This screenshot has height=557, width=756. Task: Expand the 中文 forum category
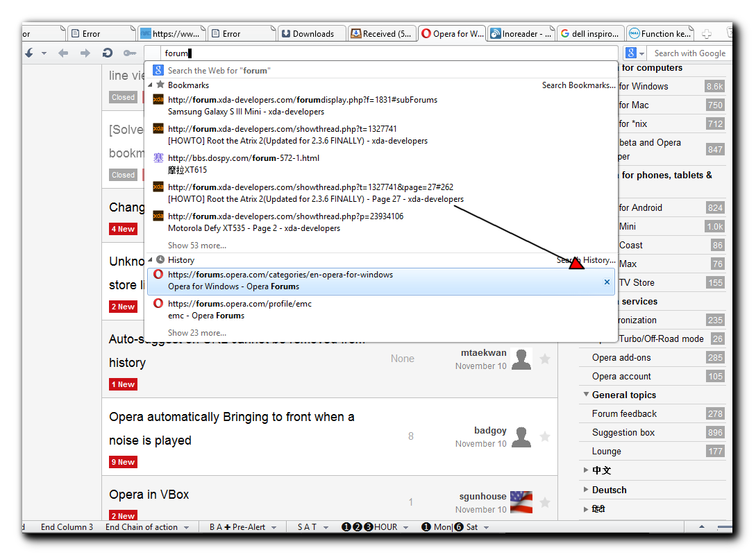586,470
